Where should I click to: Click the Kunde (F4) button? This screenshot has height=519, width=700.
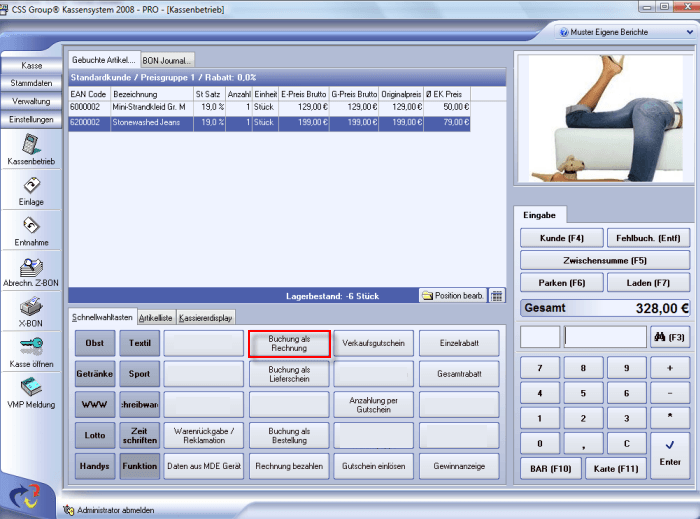562,238
